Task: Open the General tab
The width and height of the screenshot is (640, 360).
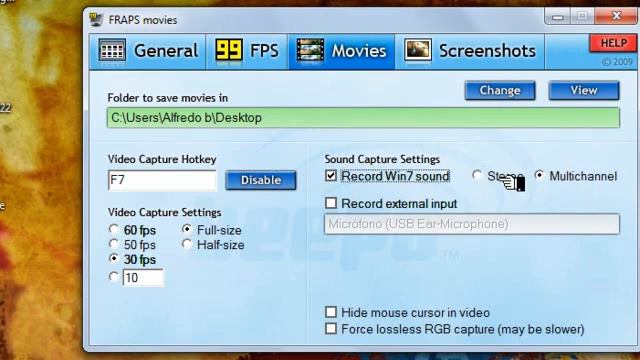Action: (x=148, y=51)
